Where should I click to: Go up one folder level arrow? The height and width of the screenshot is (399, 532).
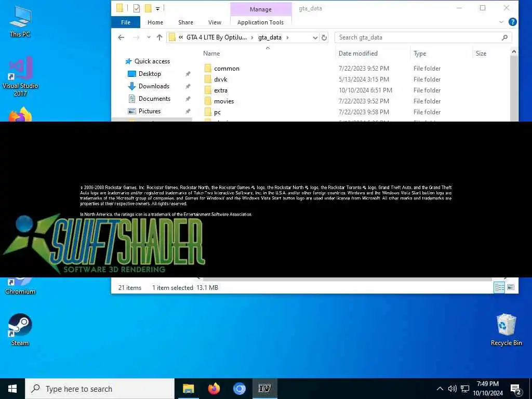159,37
